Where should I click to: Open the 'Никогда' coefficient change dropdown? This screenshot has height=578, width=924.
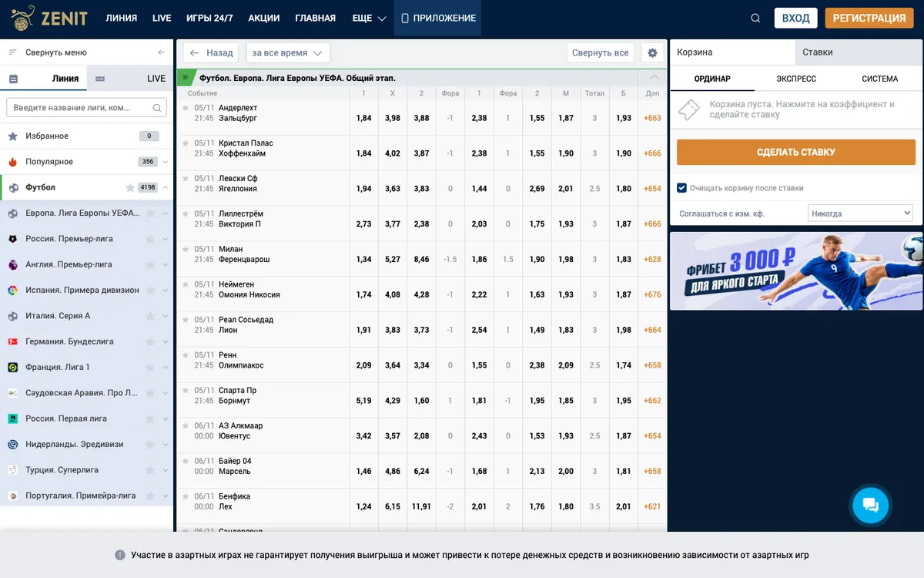click(860, 213)
